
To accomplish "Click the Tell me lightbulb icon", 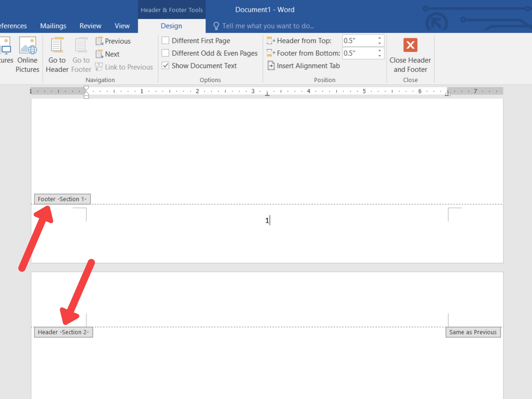I will click(x=216, y=26).
